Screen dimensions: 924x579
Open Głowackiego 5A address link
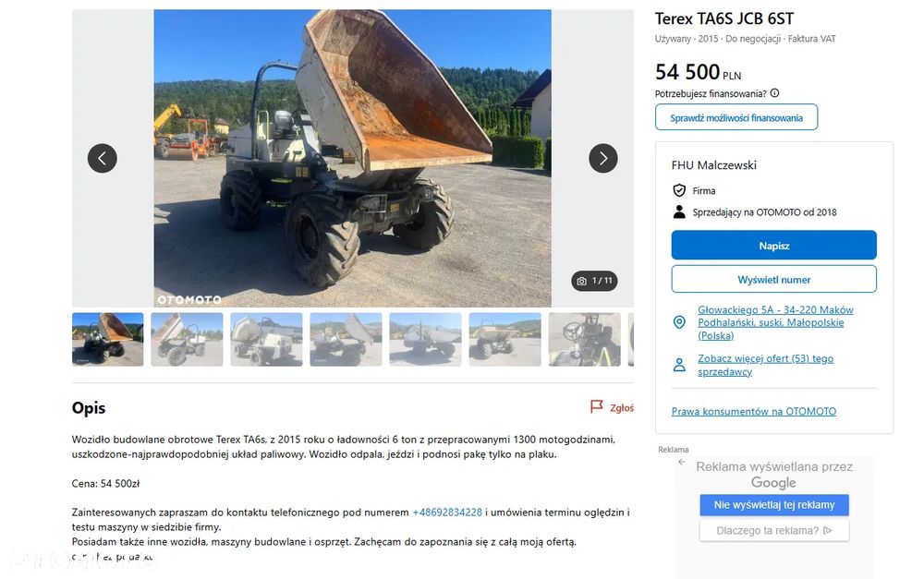(x=775, y=322)
